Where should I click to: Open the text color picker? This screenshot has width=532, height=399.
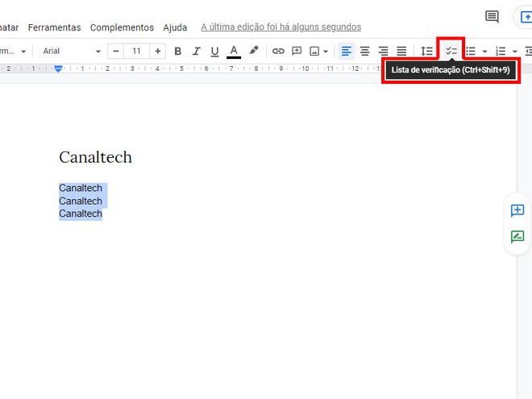234,52
